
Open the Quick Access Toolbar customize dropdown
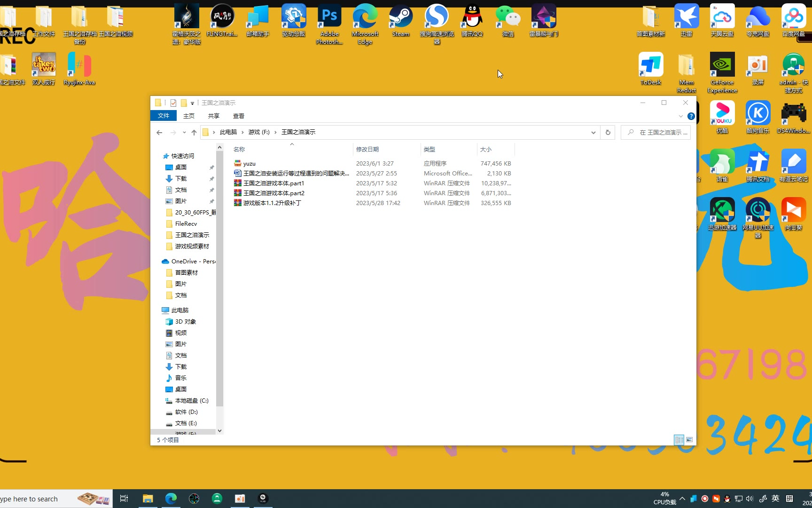[192, 103]
